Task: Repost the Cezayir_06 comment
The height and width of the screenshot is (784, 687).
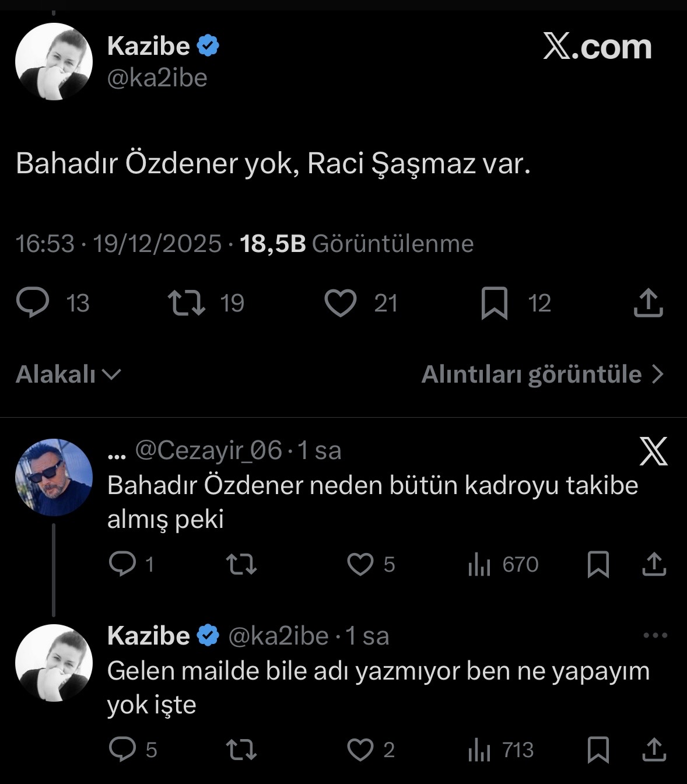Action: pos(241,564)
